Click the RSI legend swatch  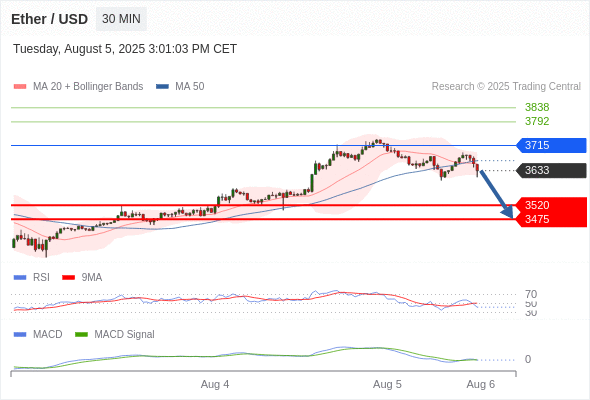(x=20, y=278)
